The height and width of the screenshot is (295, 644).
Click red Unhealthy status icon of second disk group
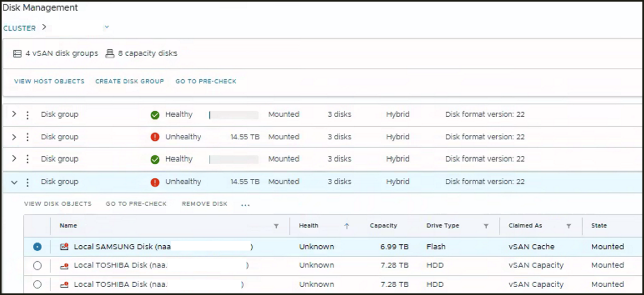coord(155,137)
